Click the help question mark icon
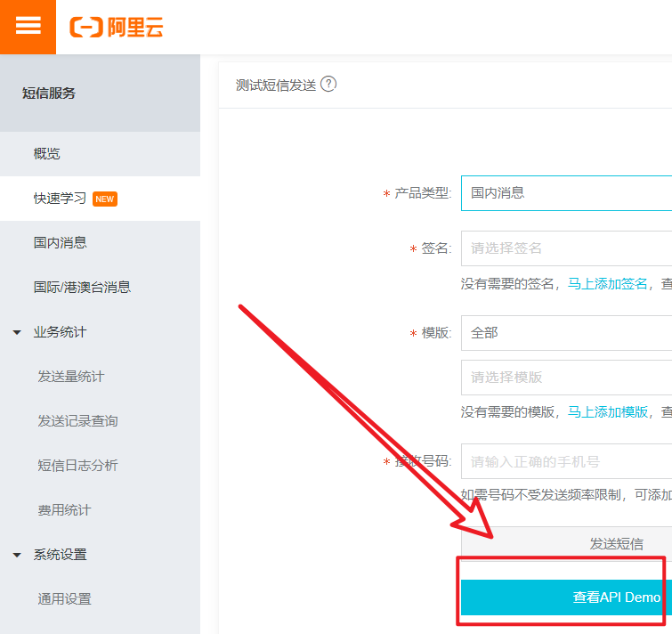This screenshot has height=634, width=672. (x=328, y=85)
